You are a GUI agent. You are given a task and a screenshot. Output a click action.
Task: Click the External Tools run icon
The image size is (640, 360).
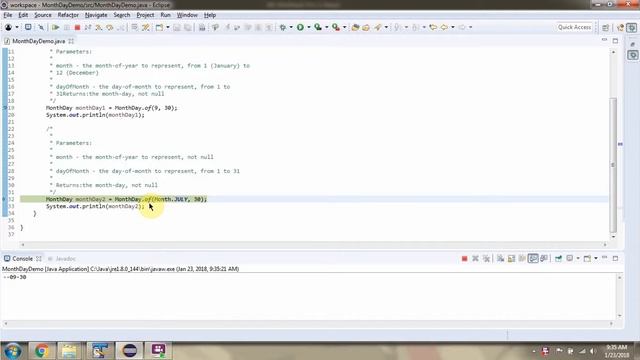point(336,27)
